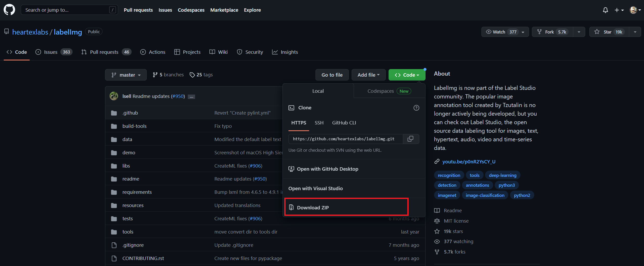This screenshot has width=644, height=266.
Task: Click the image-classification topic tag
Action: [485, 195]
